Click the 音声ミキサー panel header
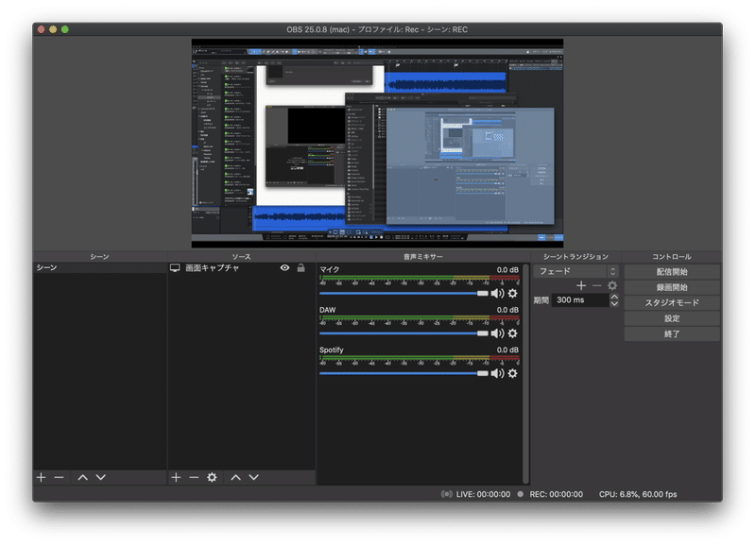Image resolution: width=756 pixels, height=546 pixels. [422, 256]
